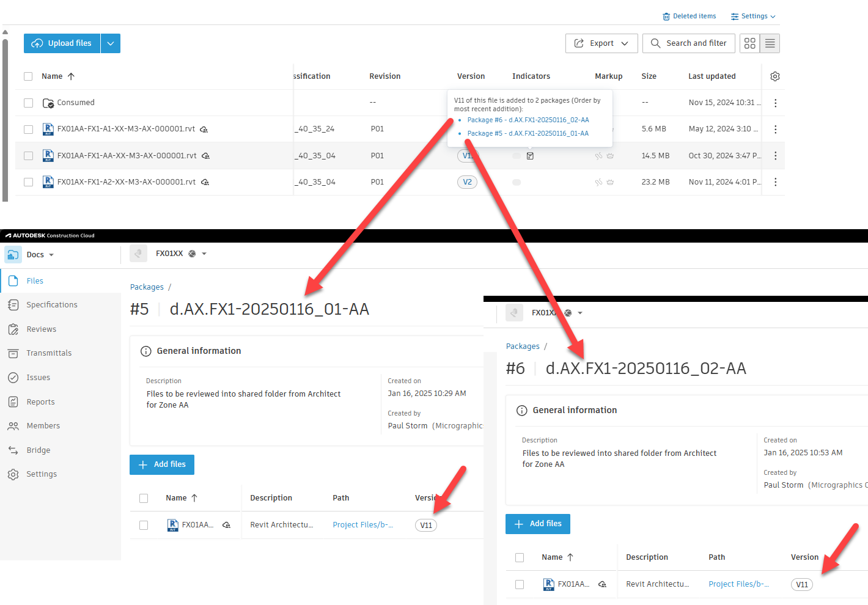This screenshot has width=868, height=605.
Task: Click Add files in package #6
Action: click(x=538, y=524)
